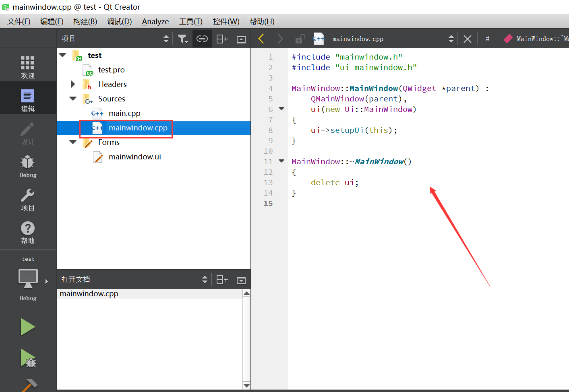Open the Welcome (欢迎) mode

pyautogui.click(x=28, y=67)
